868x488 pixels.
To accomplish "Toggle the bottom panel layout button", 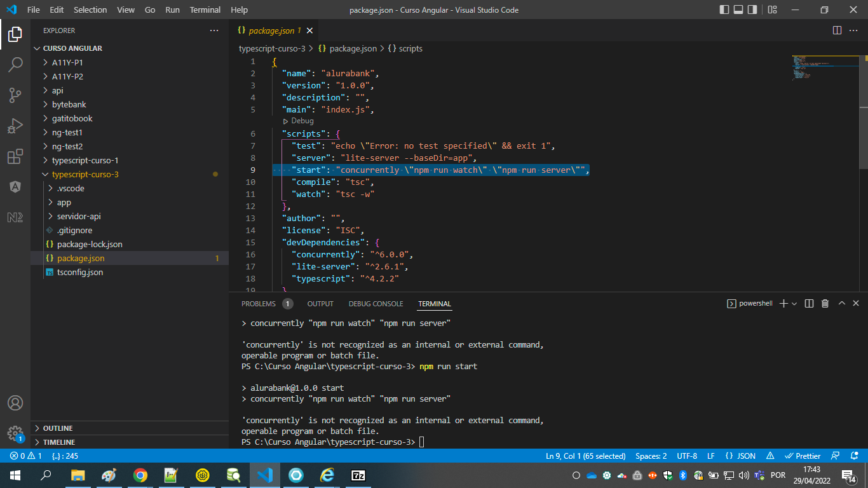I will click(x=738, y=10).
